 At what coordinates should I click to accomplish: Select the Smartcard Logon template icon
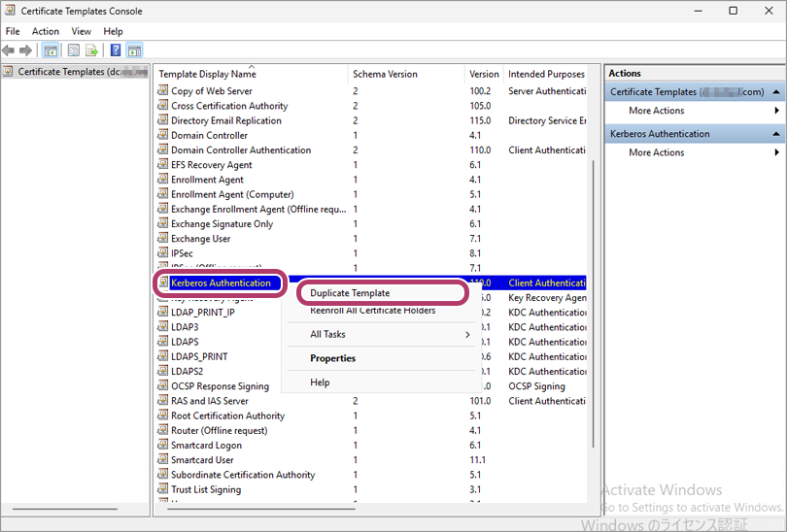163,446
